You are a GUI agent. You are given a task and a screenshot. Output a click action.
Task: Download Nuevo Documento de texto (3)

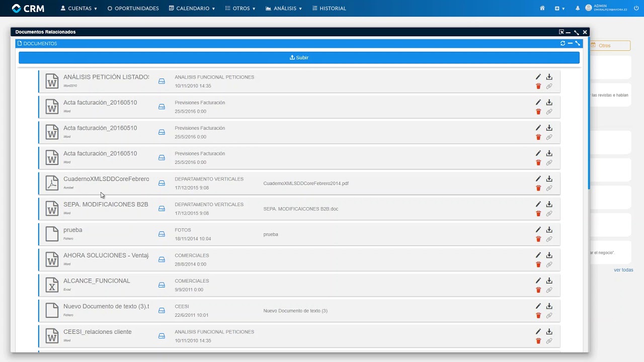(549, 306)
